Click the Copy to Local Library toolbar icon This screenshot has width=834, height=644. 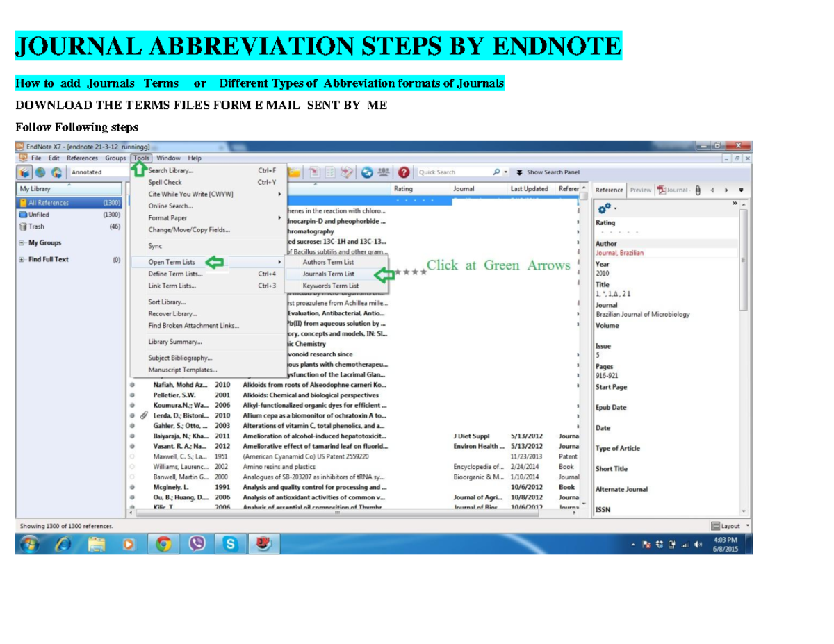click(314, 172)
